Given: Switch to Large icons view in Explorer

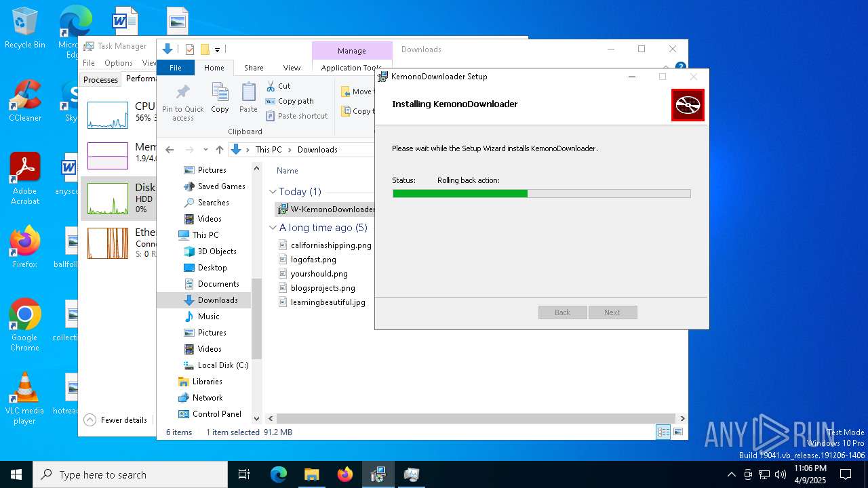Looking at the screenshot, I should (677, 432).
